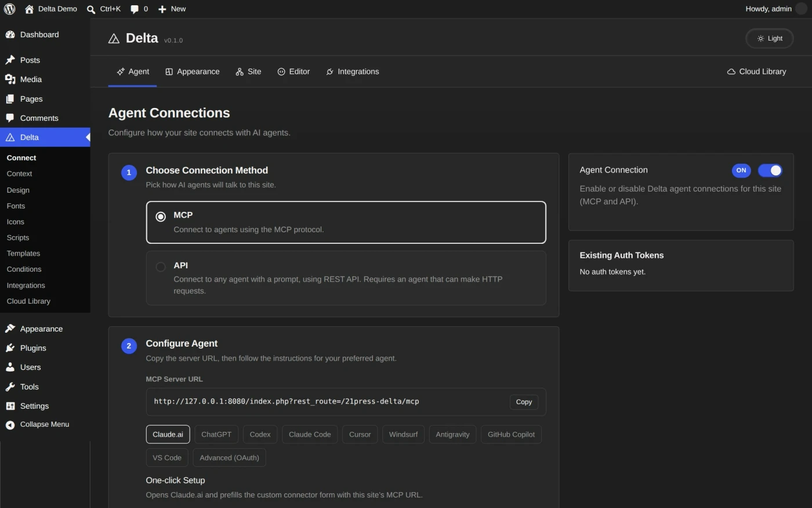
Task: Click Comments bubble icon in sidebar
Action: point(10,118)
